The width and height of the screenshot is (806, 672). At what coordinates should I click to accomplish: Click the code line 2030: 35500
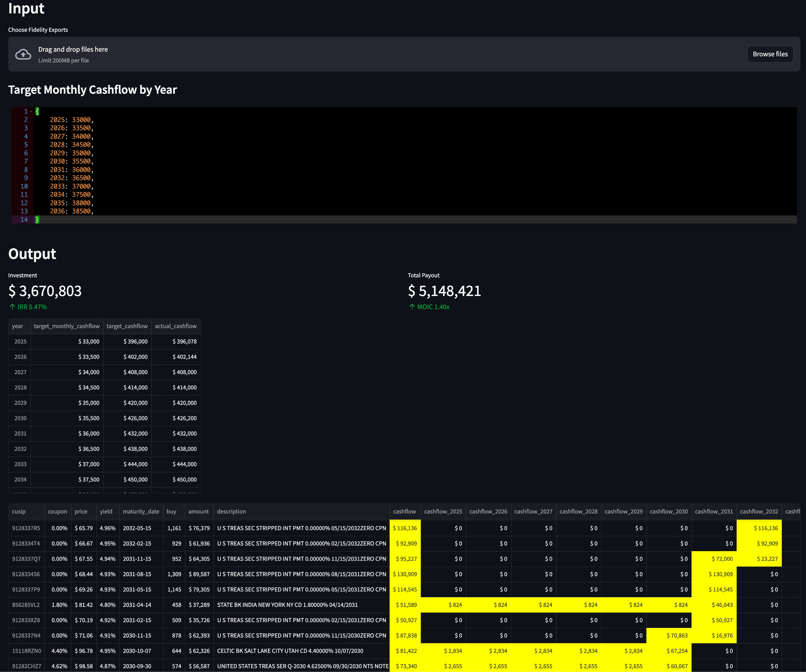tap(71, 161)
